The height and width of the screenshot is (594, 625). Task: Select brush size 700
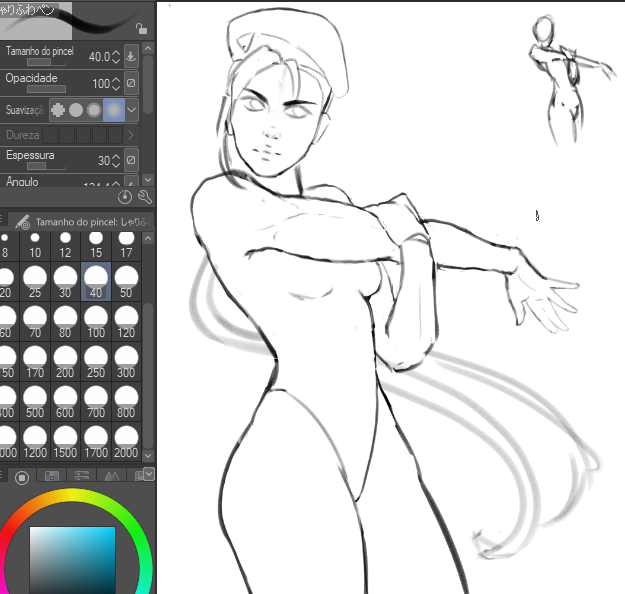point(96,401)
